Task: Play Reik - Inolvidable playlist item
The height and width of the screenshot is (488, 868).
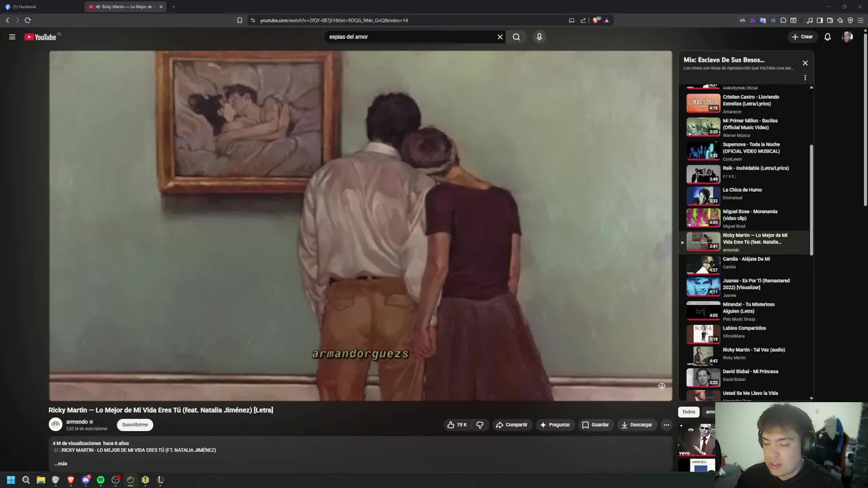Action: (744, 174)
